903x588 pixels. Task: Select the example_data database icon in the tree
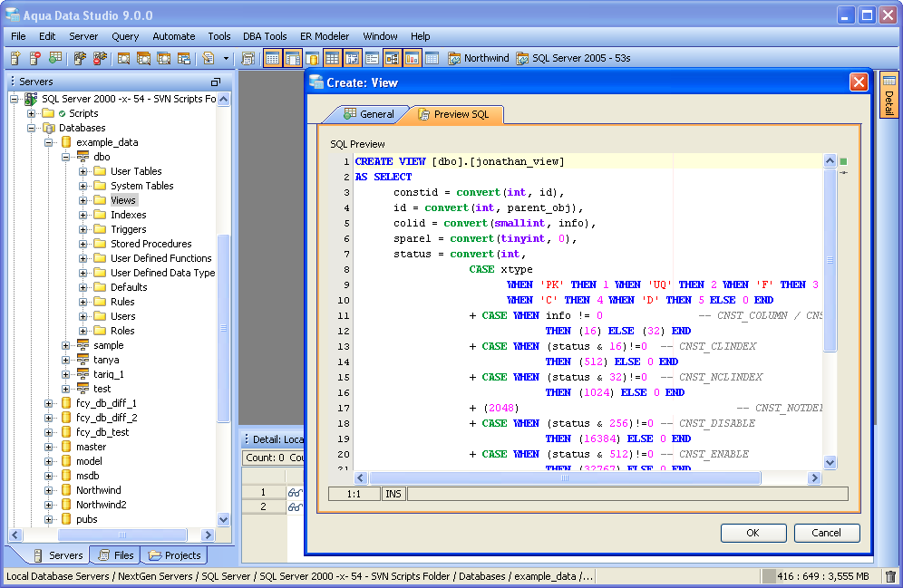[x=65, y=142]
